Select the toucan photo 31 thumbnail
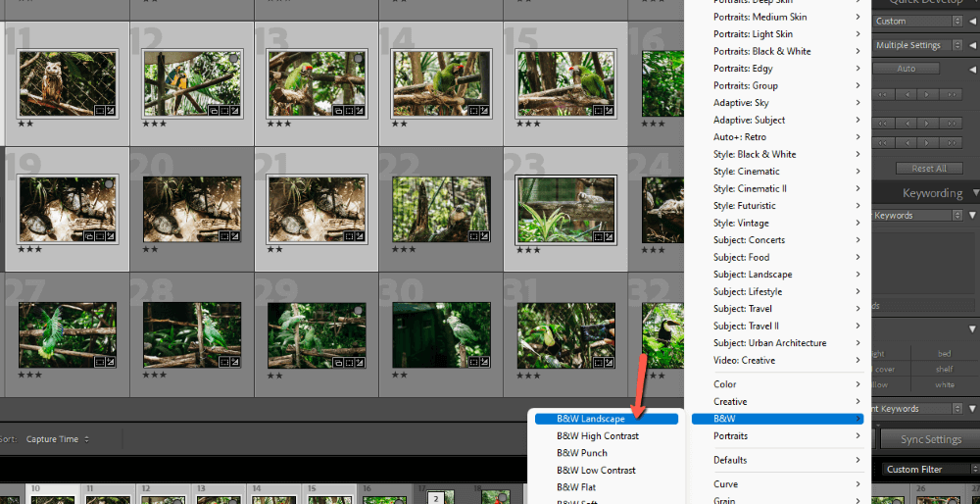 coord(566,335)
